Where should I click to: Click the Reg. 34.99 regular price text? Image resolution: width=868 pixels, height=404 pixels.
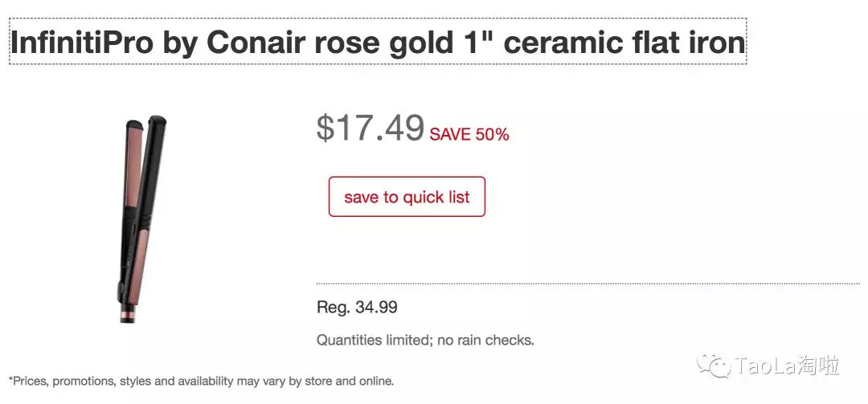[357, 307]
